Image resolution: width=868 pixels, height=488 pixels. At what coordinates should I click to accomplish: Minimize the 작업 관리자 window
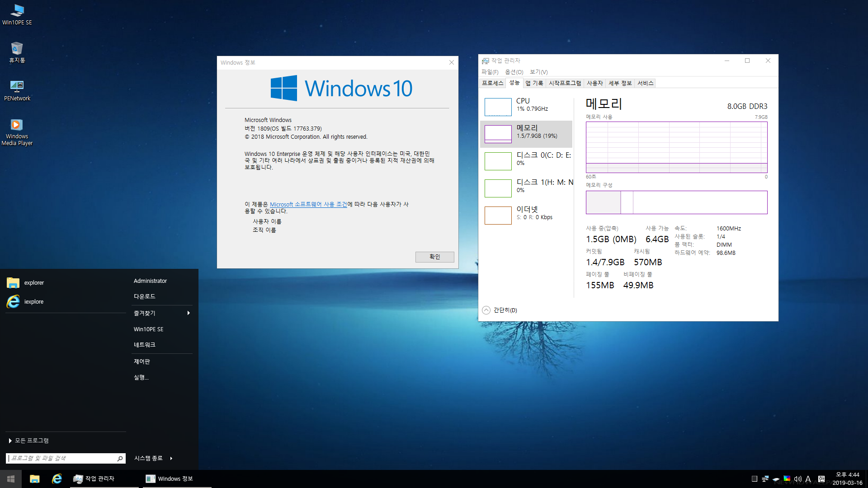pyautogui.click(x=727, y=61)
